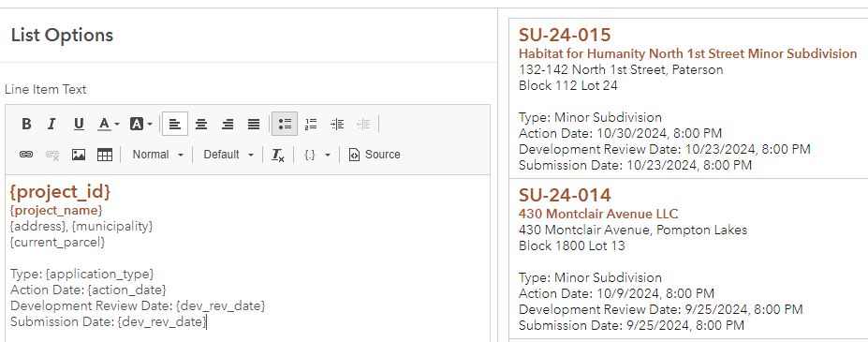This screenshot has width=868, height=342.
Task: Click the {project_id} placeholder text
Action: (60, 191)
